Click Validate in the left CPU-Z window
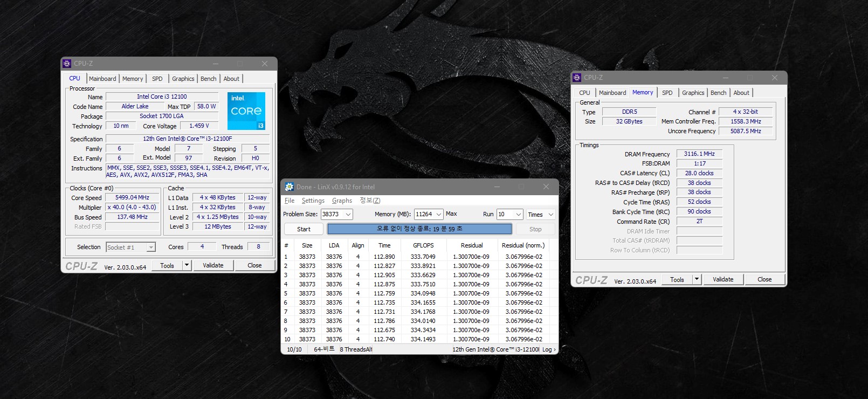Screen dimensions: 868x399 (213, 265)
